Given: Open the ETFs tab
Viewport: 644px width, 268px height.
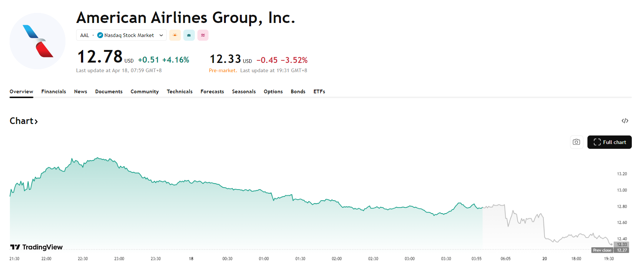Looking at the screenshot, I should [319, 91].
